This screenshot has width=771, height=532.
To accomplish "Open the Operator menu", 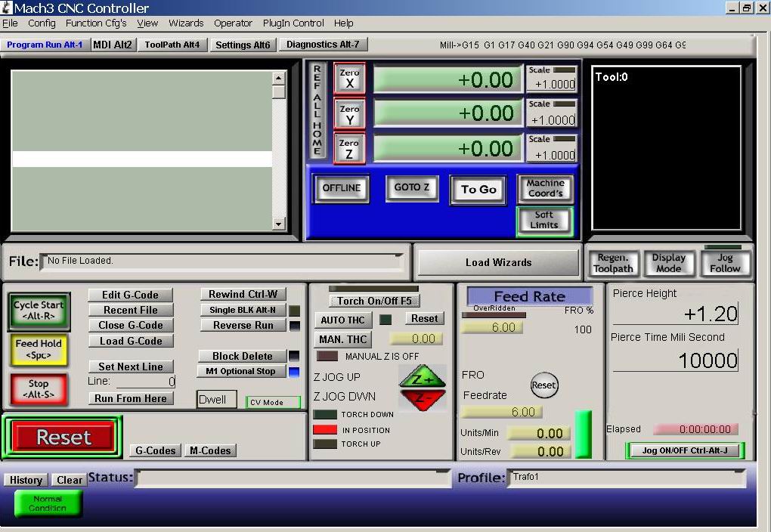I will click(x=233, y=23).
